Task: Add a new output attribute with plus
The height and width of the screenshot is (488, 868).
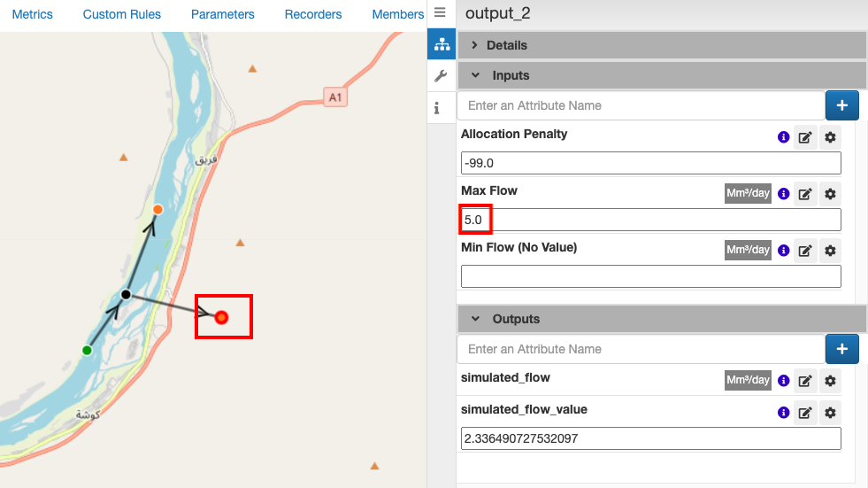Action: pos(841,349)
